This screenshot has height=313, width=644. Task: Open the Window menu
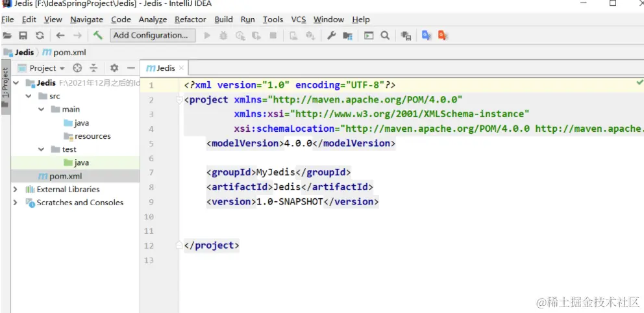(x=328, y=19)
